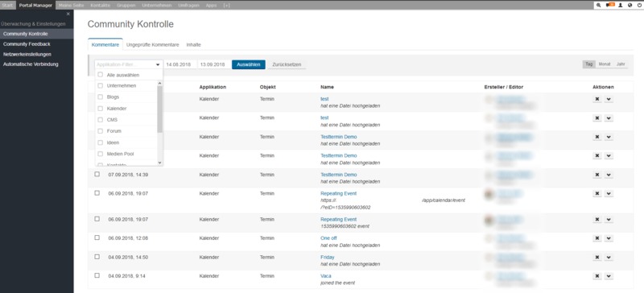Click the power logout icon in top bar

point(639,6)
